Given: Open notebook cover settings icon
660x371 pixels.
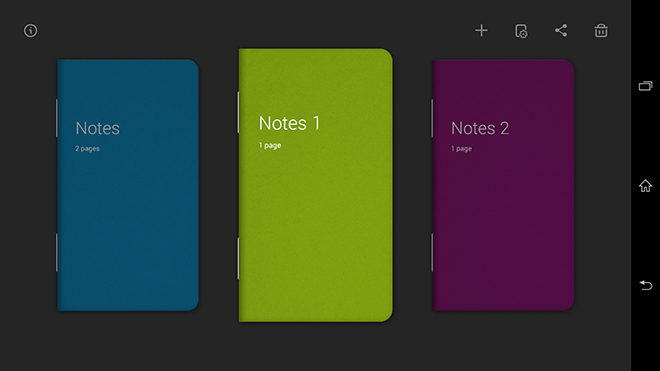Looking at the screenshot, I should (521, 31).
